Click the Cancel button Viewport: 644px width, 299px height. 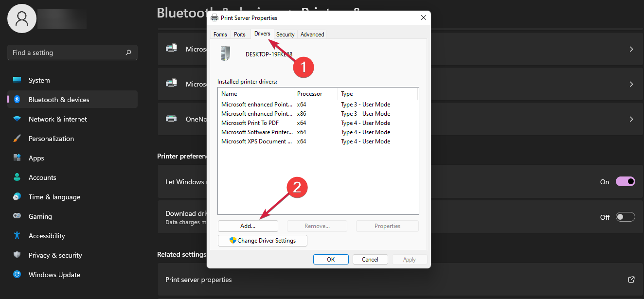pos(370,260)
